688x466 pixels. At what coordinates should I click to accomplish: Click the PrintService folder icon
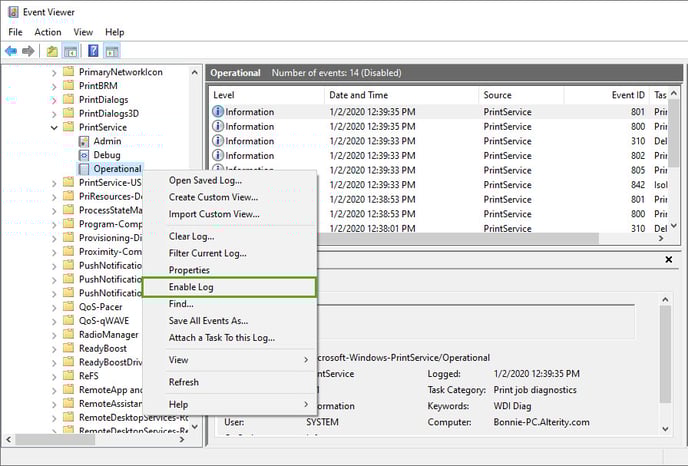[x=68, y=127]
